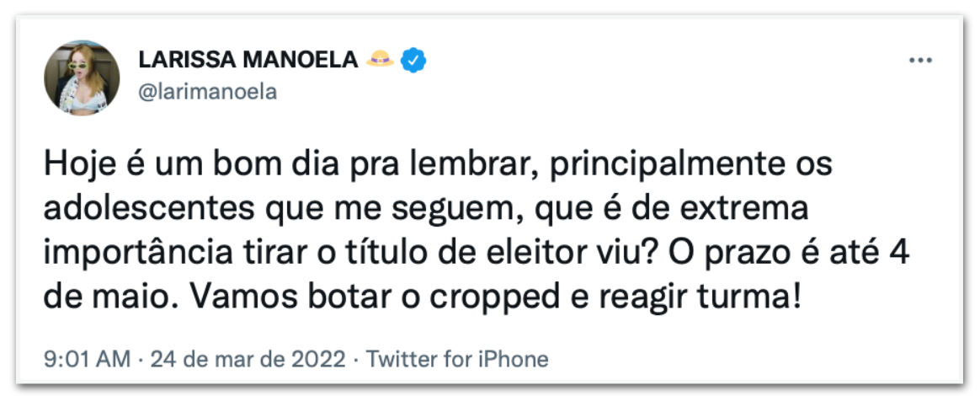The width and height of the screenshot is (980, 396).
Task: Click the 9:01 AM timestamp
Action: tap(87, 360)
